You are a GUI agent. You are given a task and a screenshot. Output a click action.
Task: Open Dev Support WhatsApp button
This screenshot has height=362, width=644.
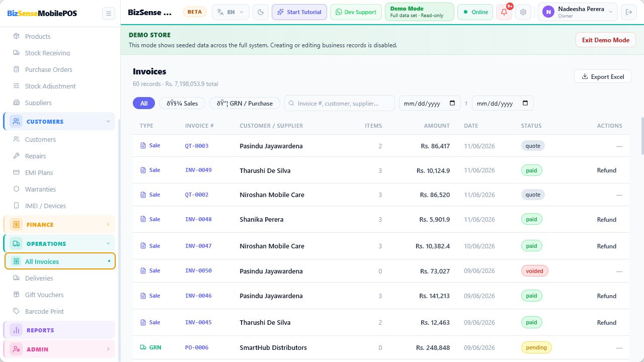[x=356, y=12]
